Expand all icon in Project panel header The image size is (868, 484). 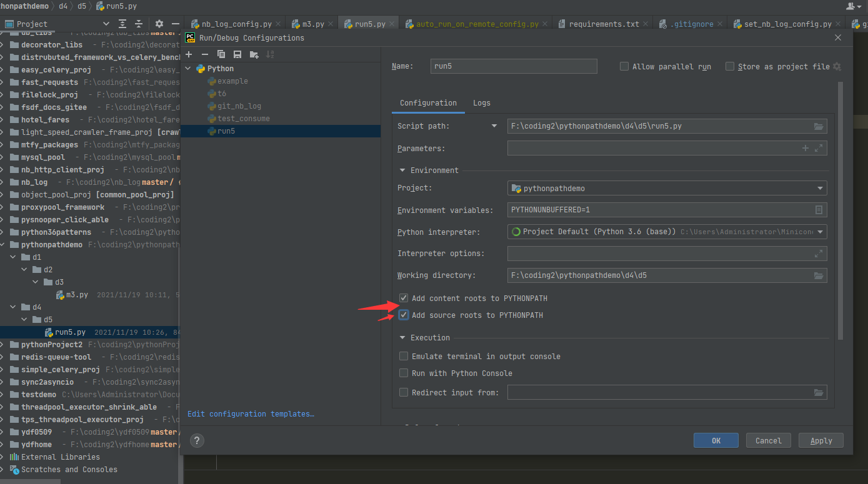[x=122, y=24]
